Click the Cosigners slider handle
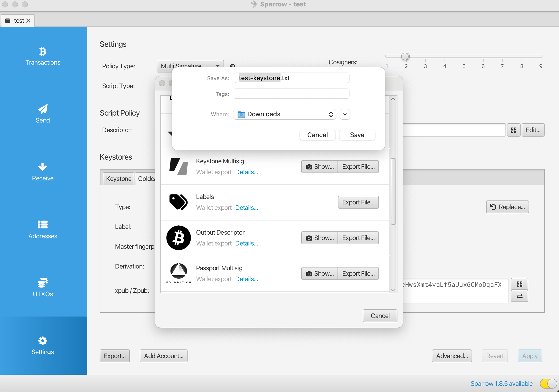559x392 pixels. pos(405,56)
